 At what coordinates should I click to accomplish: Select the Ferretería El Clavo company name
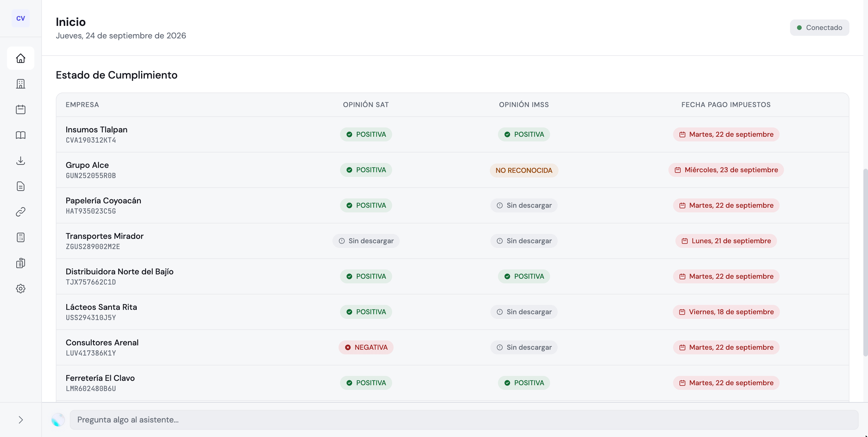pos(100,378)
